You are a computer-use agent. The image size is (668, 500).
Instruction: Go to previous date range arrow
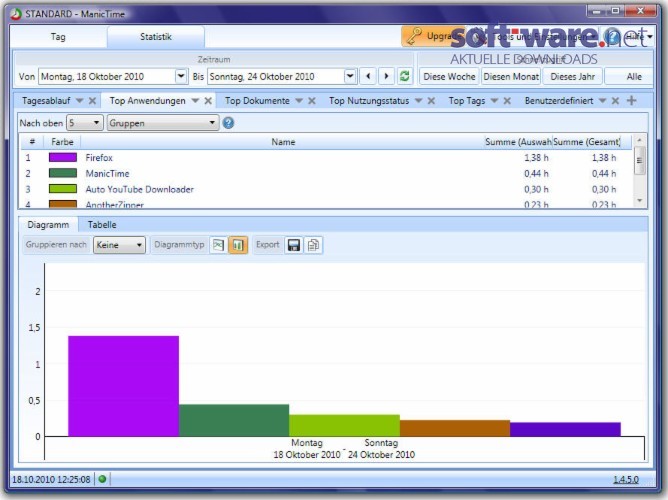pos(368,77)
